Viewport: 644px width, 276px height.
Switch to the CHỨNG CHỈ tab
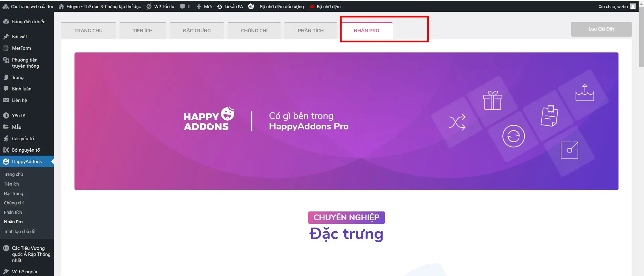click(254, 30)
